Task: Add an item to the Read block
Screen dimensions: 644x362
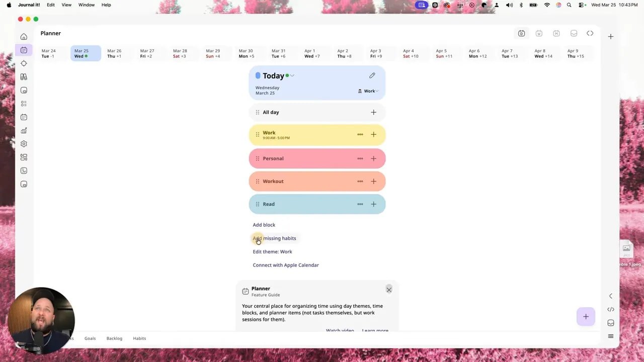Action: tap(373, 204)
